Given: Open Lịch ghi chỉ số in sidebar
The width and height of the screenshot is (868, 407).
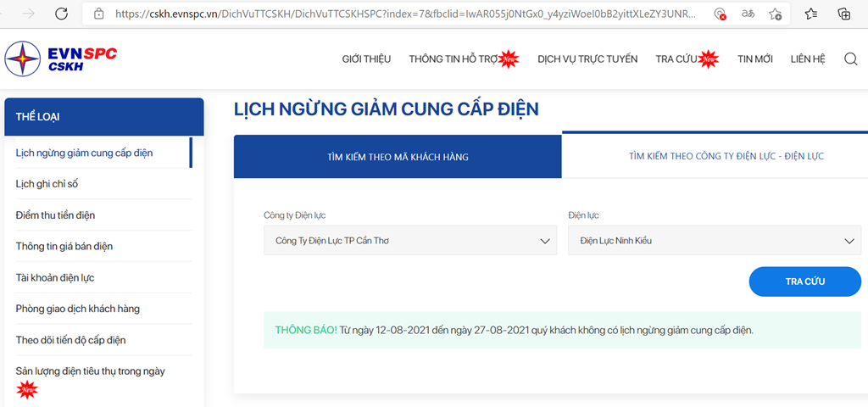Looking at the screenshot, I should click(47, 184).
